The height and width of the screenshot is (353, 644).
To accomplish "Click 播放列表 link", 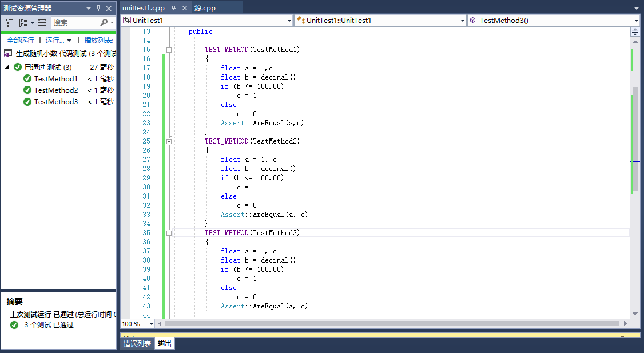I will click(x=99, y=40).
